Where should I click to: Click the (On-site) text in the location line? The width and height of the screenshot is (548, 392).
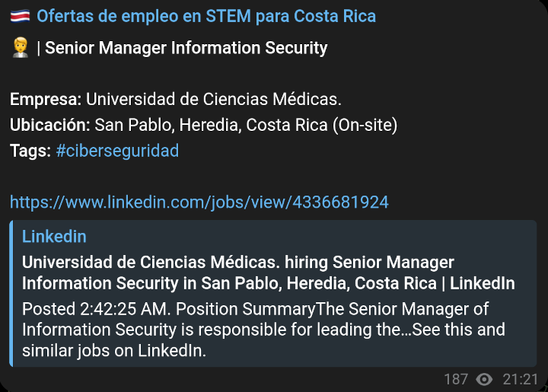pos(365,125)
